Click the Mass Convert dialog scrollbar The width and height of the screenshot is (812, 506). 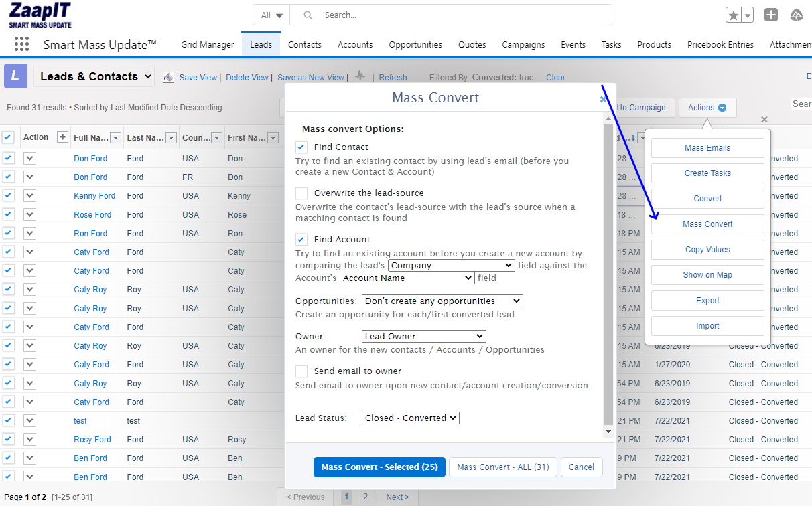tap(608, 268)
